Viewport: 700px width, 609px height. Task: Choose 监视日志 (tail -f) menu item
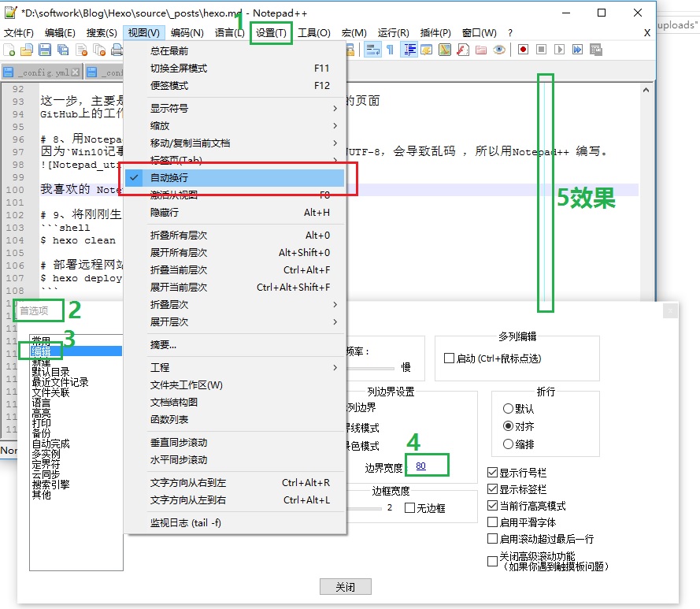(x=235, y=523)
